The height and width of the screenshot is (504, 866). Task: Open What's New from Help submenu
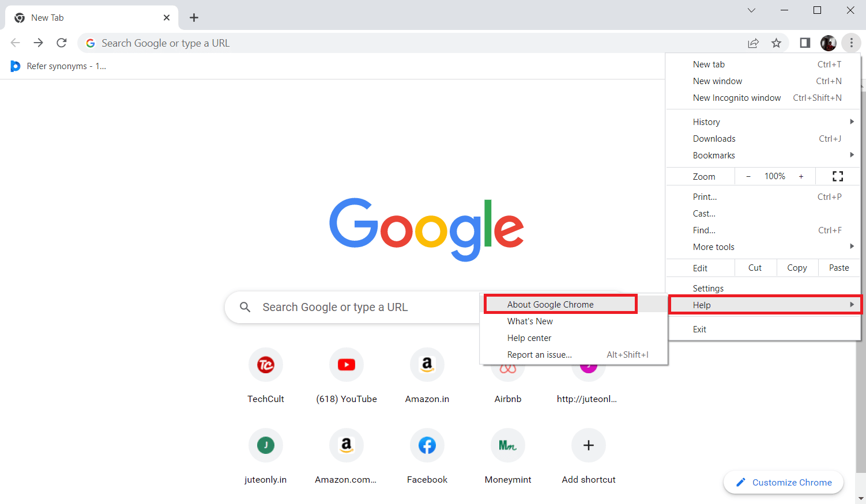[573, 321]
